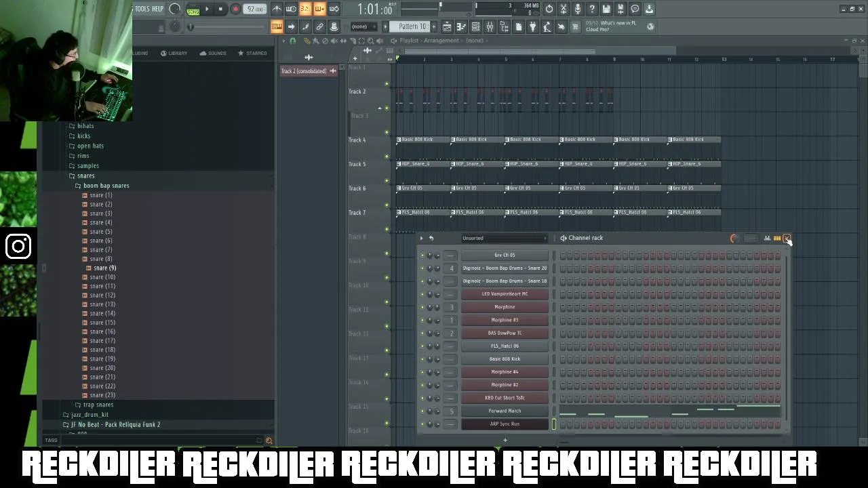
Task: Mute the Morphine #3 channel LED
Action: point(422,320)
